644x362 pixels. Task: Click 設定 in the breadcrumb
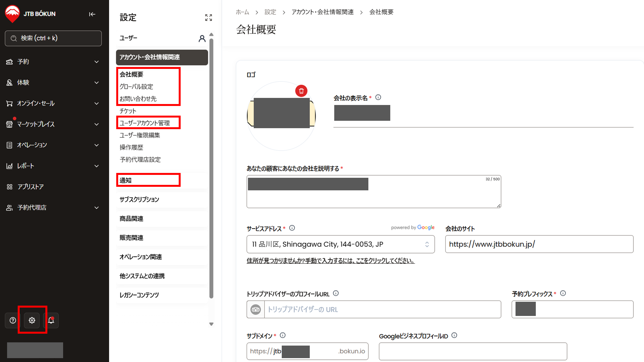270,12
